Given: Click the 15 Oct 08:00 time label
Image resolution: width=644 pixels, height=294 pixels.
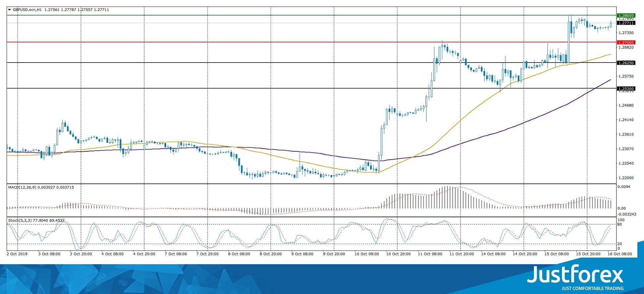Looking at the screenshot, I should (x=556, y=254).
